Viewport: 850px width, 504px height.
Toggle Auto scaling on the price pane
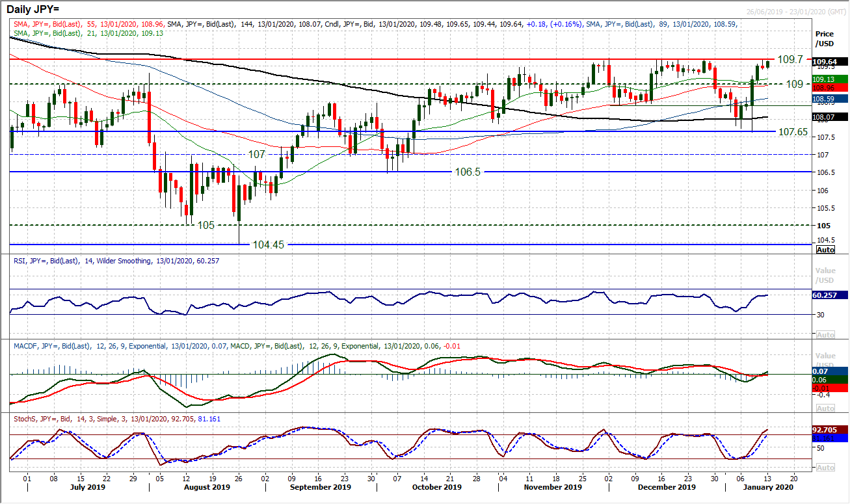[x=825, y=250]
